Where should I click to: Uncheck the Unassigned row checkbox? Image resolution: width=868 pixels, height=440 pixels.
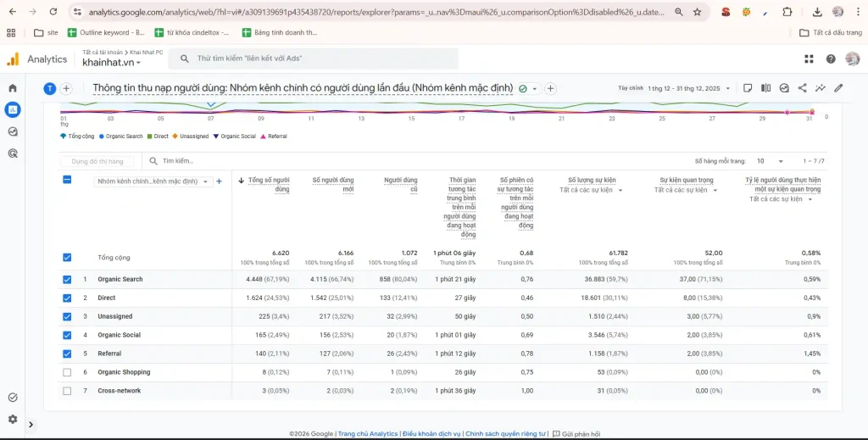[x=67, y=316]
